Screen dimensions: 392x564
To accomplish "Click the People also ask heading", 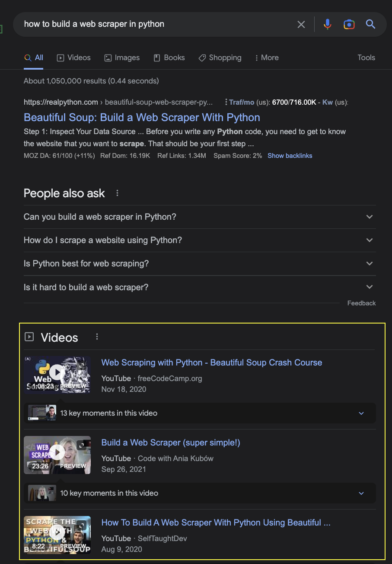I will coord(64,193).
